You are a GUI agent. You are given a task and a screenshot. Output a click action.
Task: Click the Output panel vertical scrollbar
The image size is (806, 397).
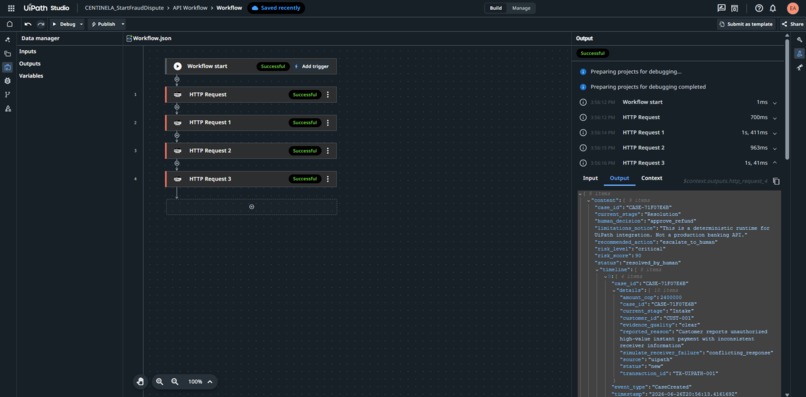[x=786, y=100]
